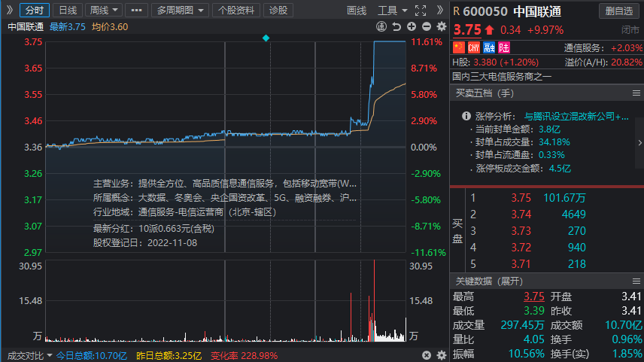
Task: Click the 陆 Stock Connect badge
Action: 504,47
